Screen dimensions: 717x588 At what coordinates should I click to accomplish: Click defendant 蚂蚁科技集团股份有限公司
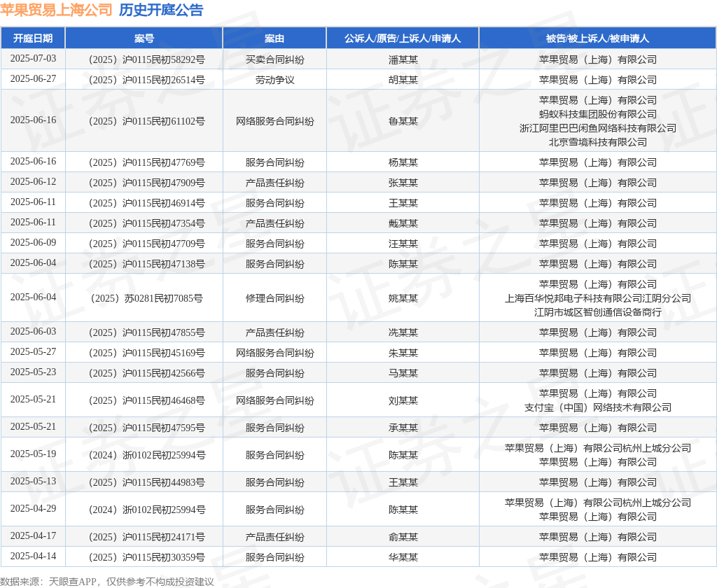(x=598, y=114)
